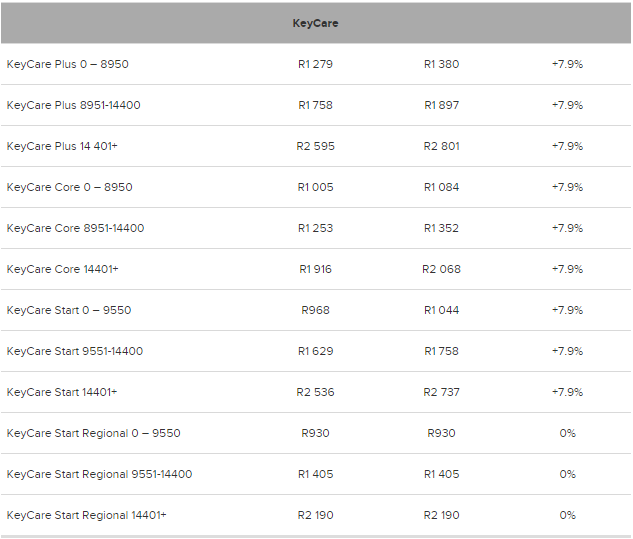Select the KeyCare Plus 0 – 8950 row label
This screenshot has height=539, width=633.
tap(67, 64)
